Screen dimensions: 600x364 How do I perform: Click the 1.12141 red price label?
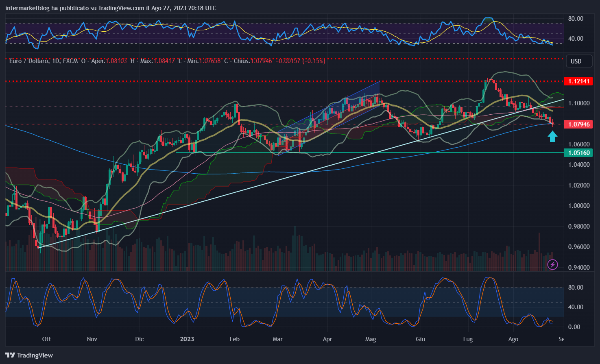tap(579, 81)
